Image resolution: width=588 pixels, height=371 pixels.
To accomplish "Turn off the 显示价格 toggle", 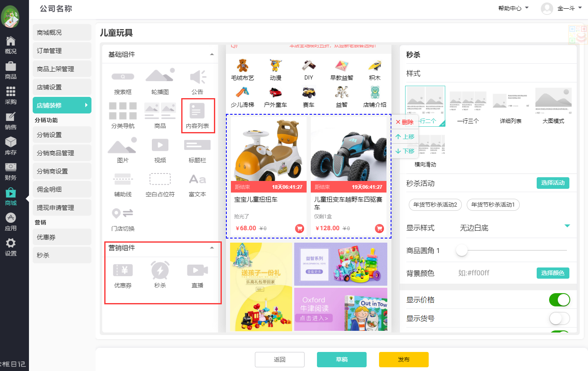I will coord(559,300).
